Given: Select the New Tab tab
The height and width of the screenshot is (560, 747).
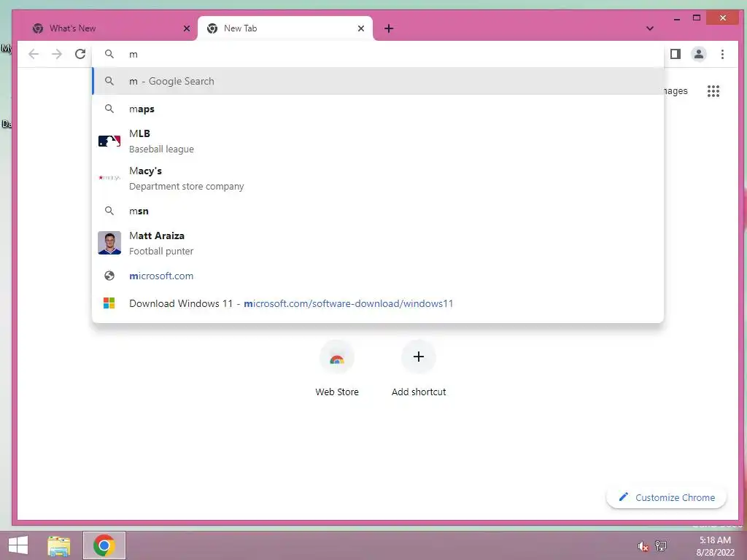Looking at the screenshot, I should click(285, 28).
